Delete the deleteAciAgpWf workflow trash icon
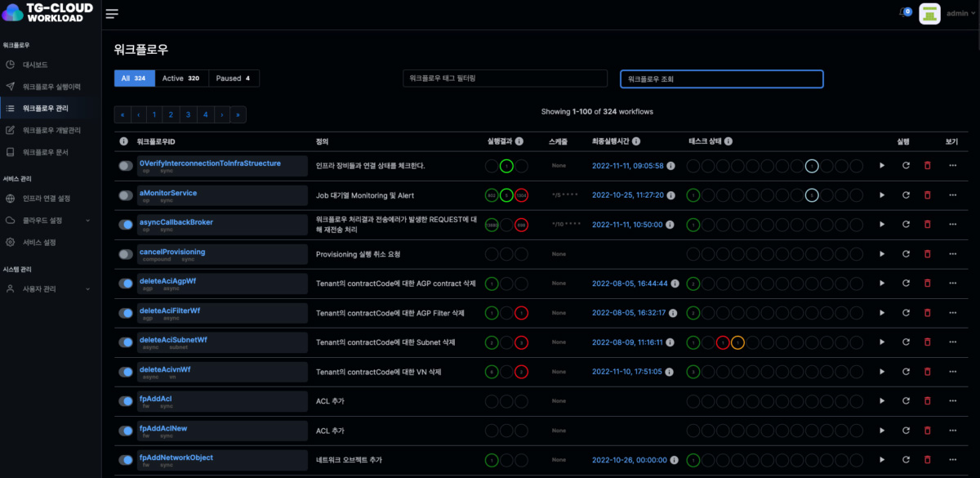 click(x=927, y=284)
